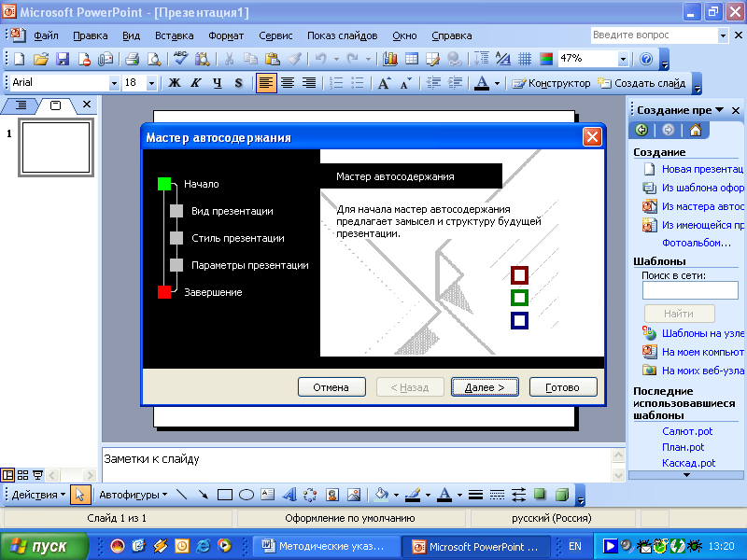This screenshot has height=560, width=747.
Task: Click the green Начало step square
Action: click(164, 184)
